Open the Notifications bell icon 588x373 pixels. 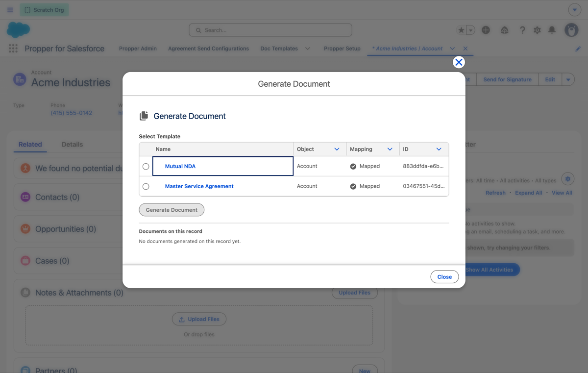[x=552, y=30]
